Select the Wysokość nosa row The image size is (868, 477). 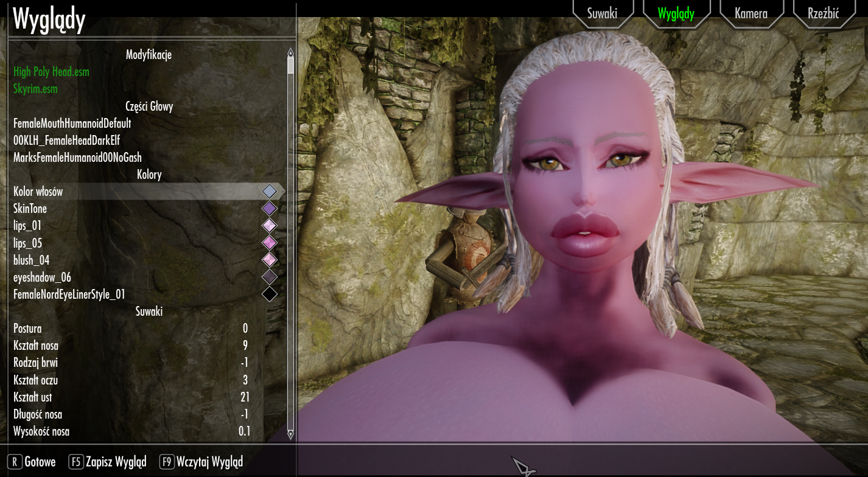(146, 431)
